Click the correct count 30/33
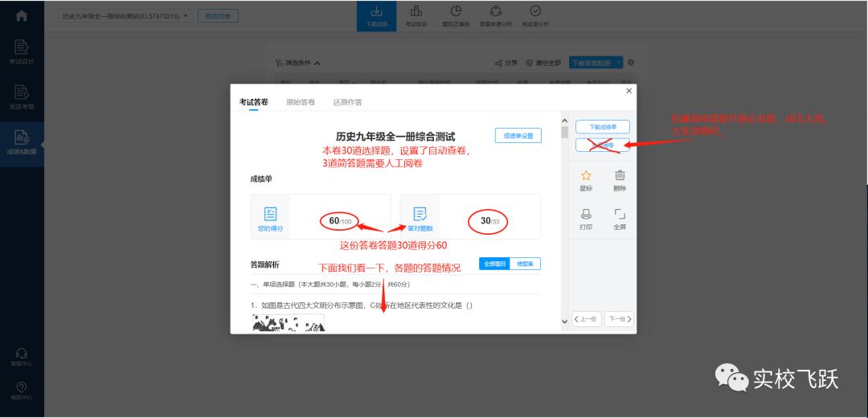Viewport: 868px width, 418px height. pos(489,221)
